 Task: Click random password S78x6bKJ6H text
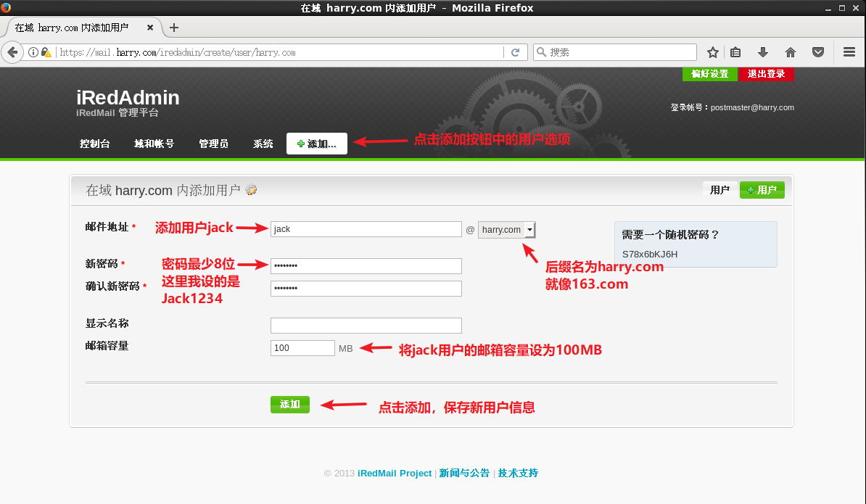pos(650,255)
